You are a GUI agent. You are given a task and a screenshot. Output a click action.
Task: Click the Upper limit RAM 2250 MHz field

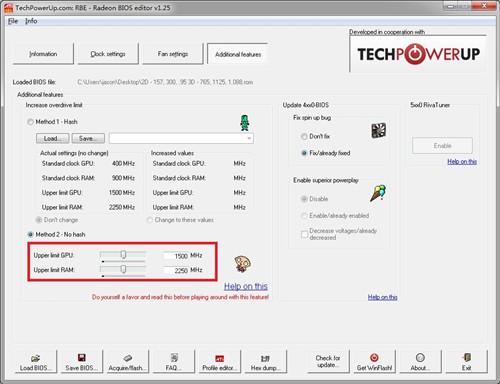[x=176, y=270]
